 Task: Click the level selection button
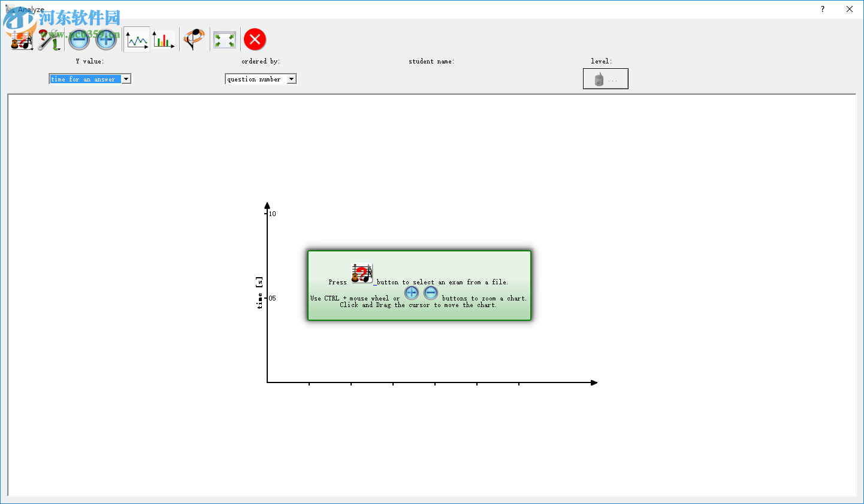606,78
